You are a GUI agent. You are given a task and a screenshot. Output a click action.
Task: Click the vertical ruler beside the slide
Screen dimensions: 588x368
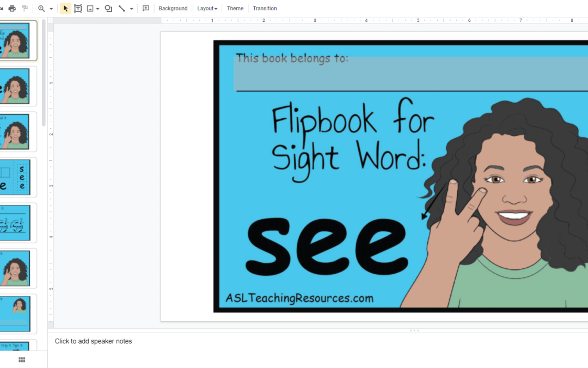coord(51,176)
